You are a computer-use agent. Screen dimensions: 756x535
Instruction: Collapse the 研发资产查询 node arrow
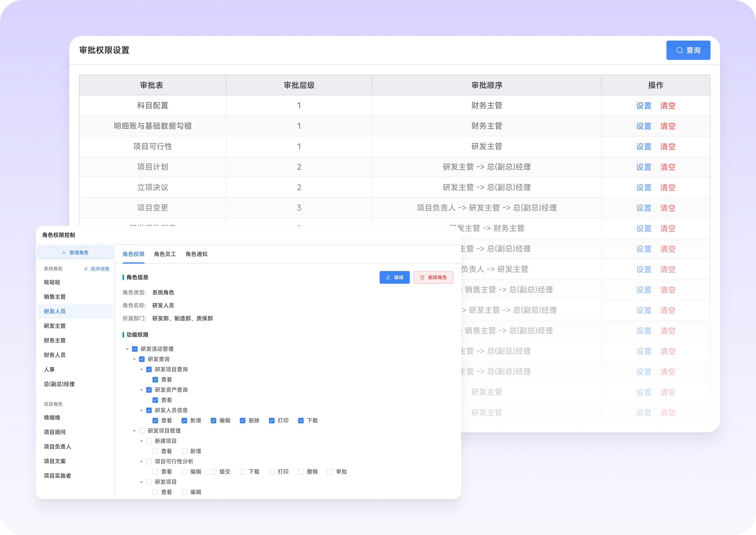point(141,390)
